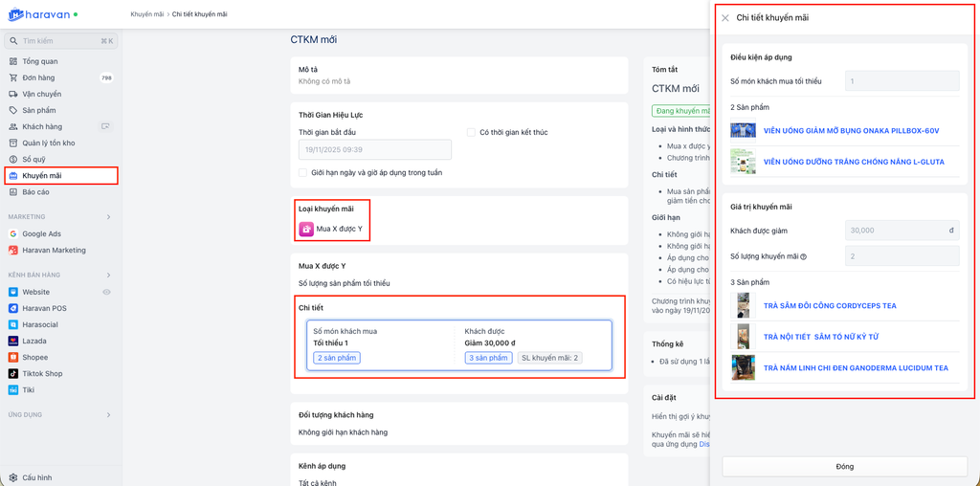
Task: Click the Tiktok Shop icon
Action: pyautogui.click(x=13, y=373)
